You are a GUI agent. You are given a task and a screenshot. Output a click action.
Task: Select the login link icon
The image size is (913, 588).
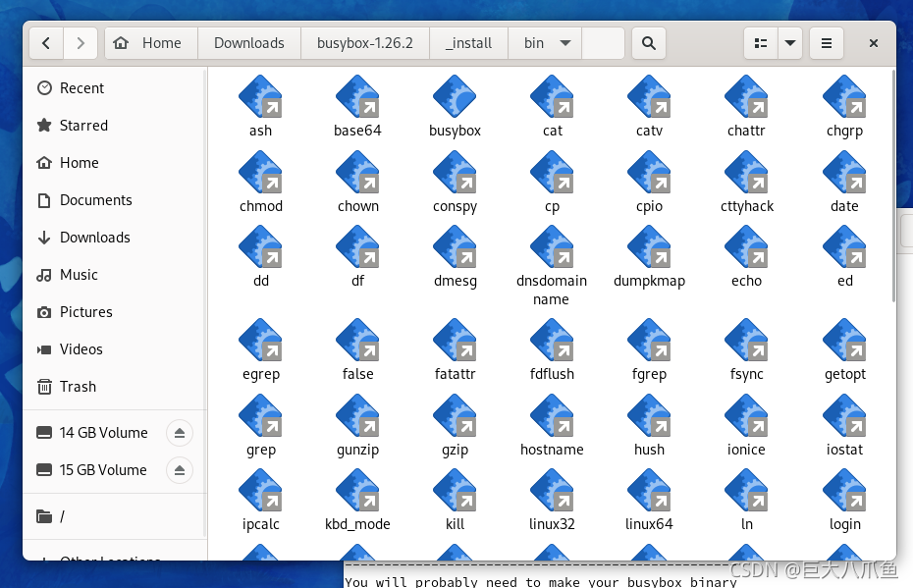click(x=844, y=490)
